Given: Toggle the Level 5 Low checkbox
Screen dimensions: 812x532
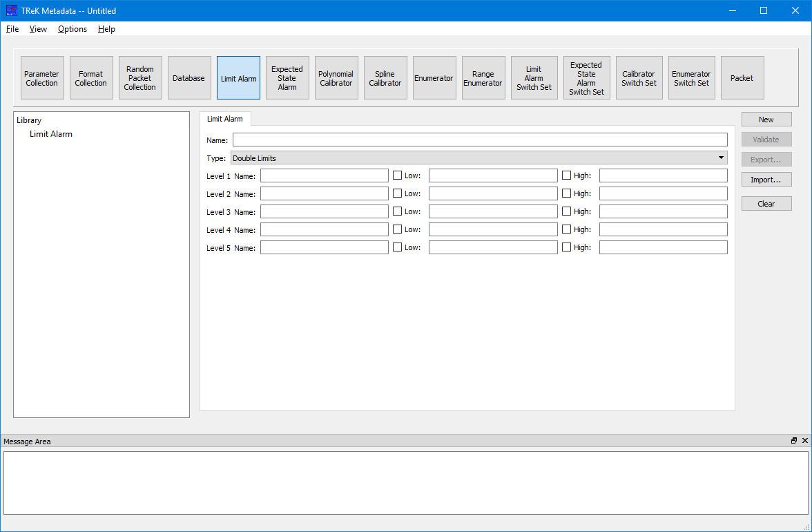Looking at the screenshot, I should tap(397, 247).
